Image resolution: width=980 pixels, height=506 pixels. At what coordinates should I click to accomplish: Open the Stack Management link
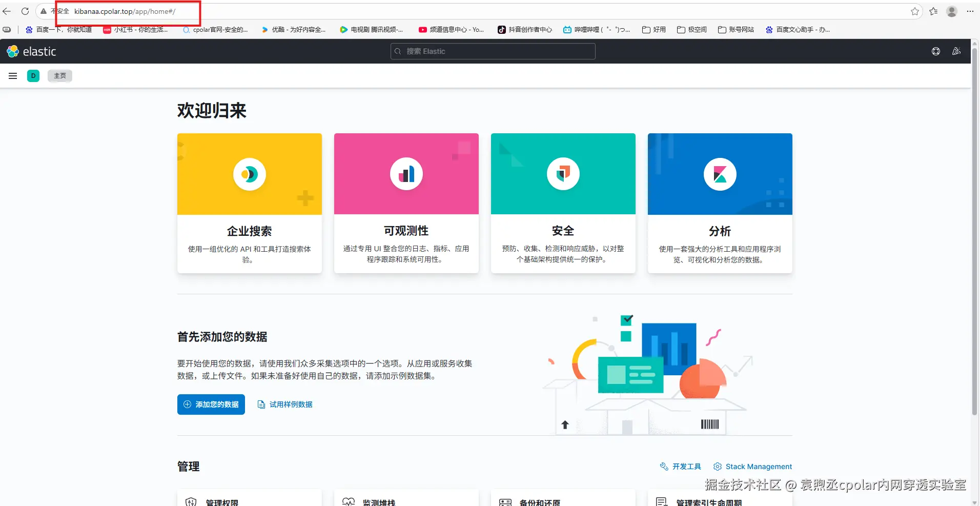point(753,467)
